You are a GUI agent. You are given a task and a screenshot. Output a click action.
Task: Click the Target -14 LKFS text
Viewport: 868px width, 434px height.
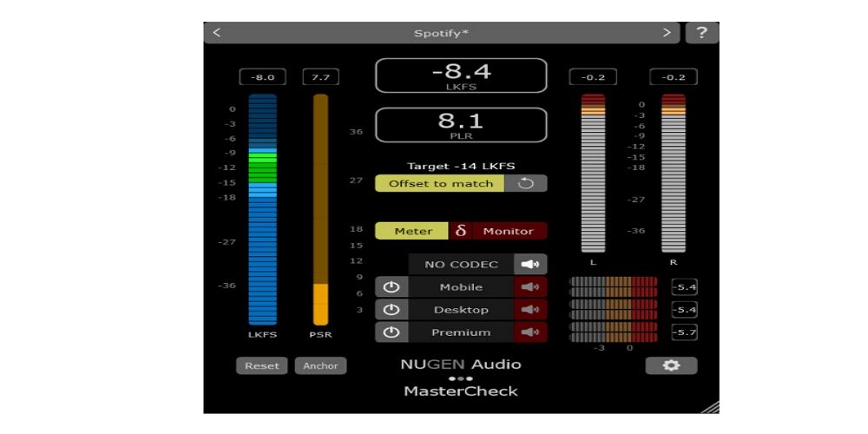[x=461, y=166]
